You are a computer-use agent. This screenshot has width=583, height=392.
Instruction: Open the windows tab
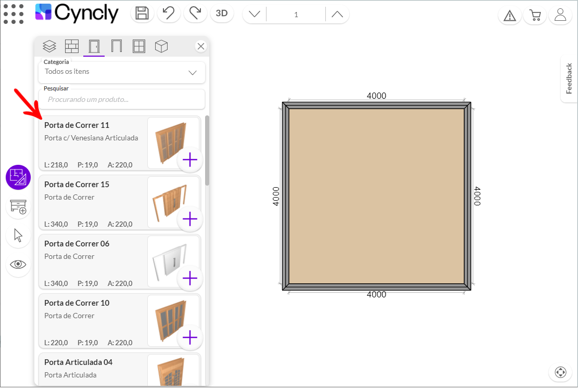[139, 46]
